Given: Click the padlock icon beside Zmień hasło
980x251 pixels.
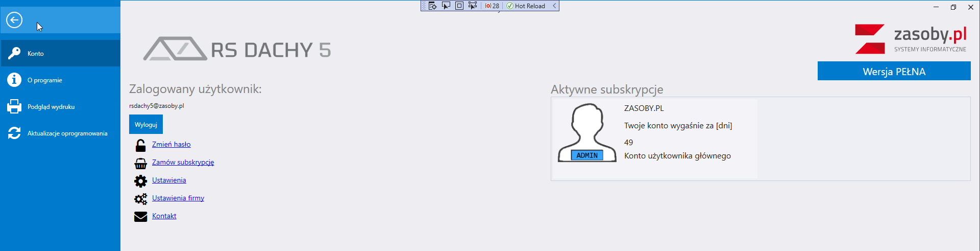Looking at the screenshot, I should (140, 145).
